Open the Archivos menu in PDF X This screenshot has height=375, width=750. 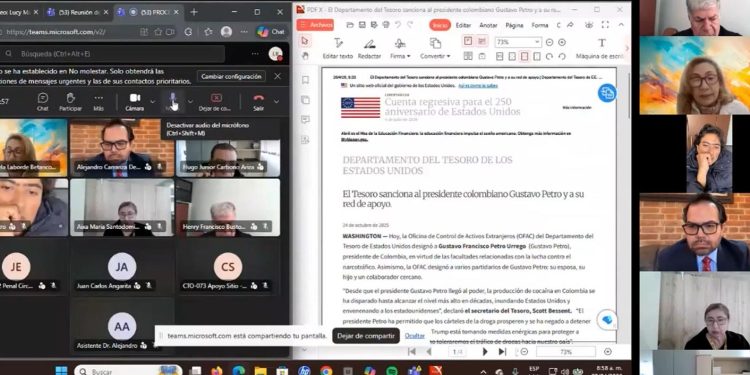pos(316,25)
